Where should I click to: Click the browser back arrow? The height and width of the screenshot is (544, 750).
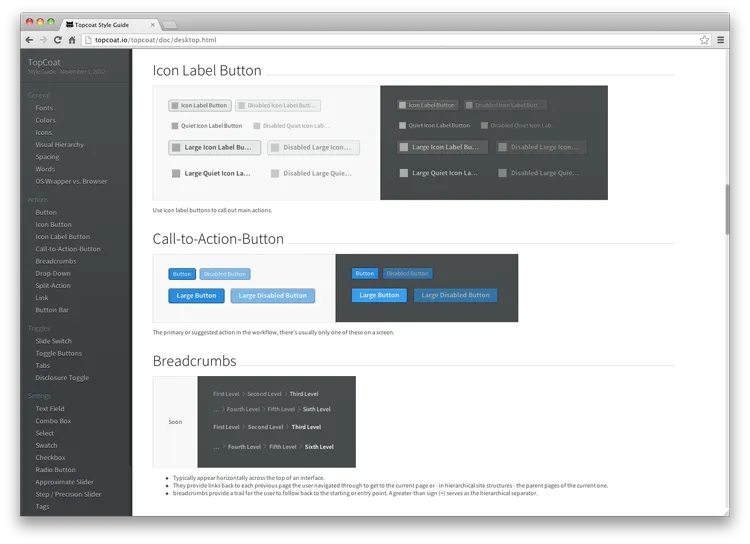pyautogui.click(x=30, y=40)
